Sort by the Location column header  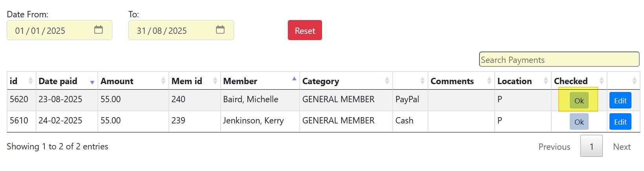tap(522, 81)
